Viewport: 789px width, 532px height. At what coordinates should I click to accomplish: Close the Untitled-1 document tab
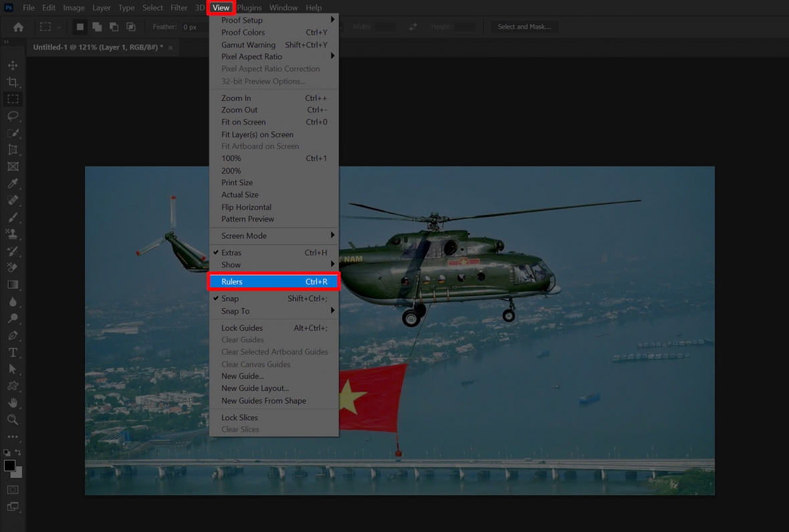pos(171,47)
